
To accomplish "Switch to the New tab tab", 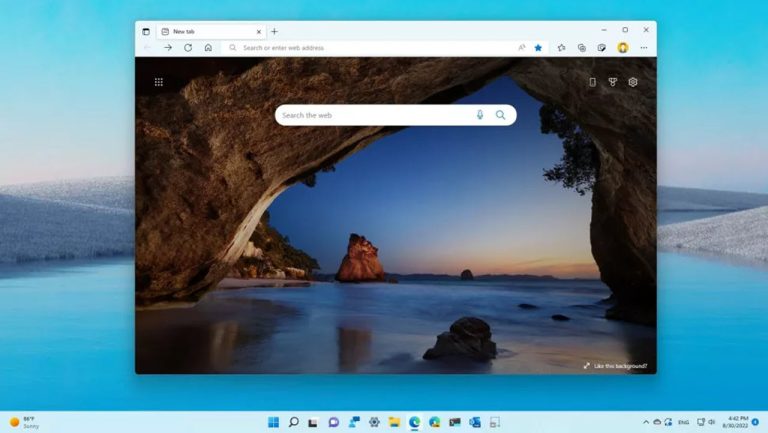I will 211,31.
